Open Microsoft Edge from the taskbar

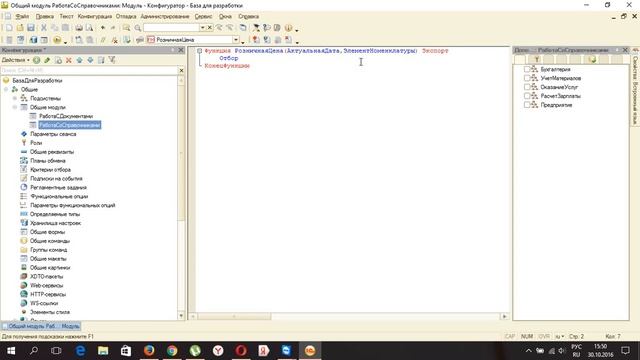click(80, 351)
